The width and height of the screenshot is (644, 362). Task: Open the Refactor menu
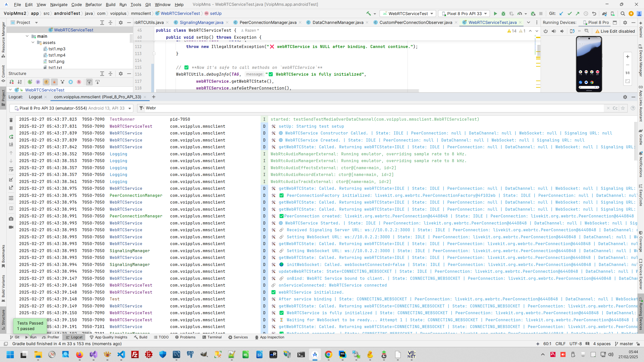[x=93, y=5]
